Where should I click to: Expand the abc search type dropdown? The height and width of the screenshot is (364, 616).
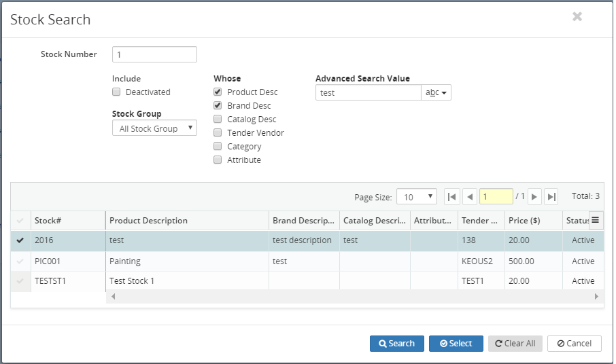437,93
